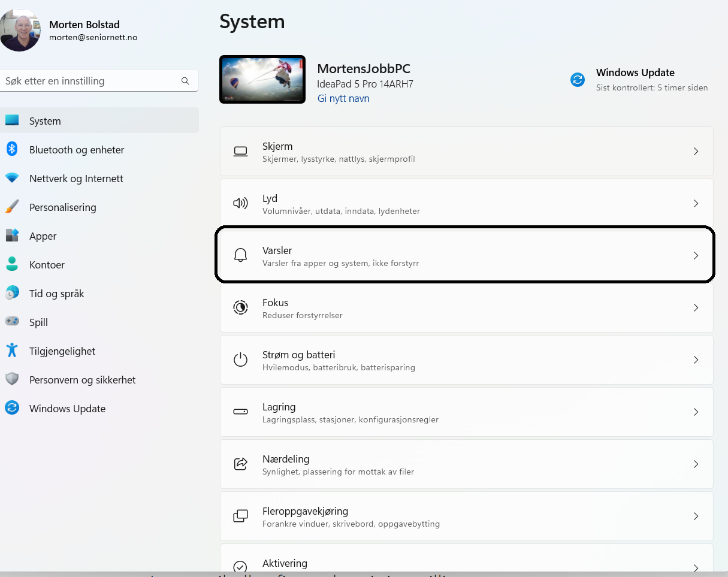Expand Lagring row using right chevron
728x577 pixels.
pos(696,412)
